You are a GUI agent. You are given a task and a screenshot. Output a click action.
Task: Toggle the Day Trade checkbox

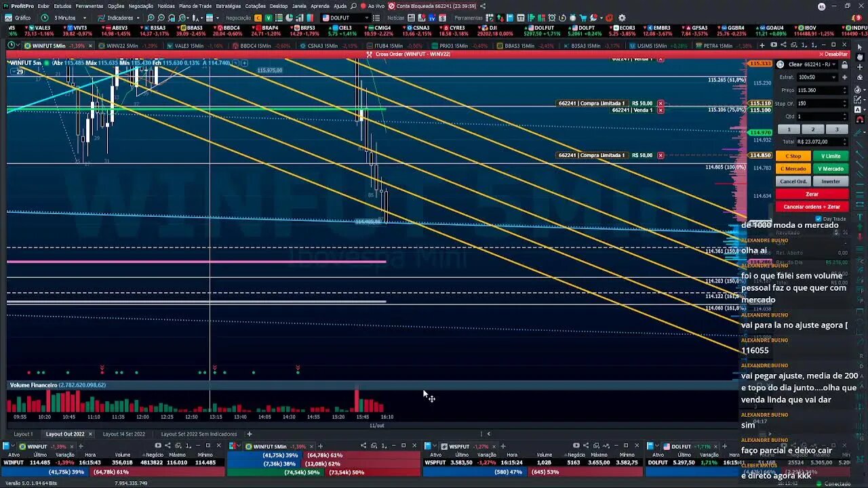pos(818,218)
